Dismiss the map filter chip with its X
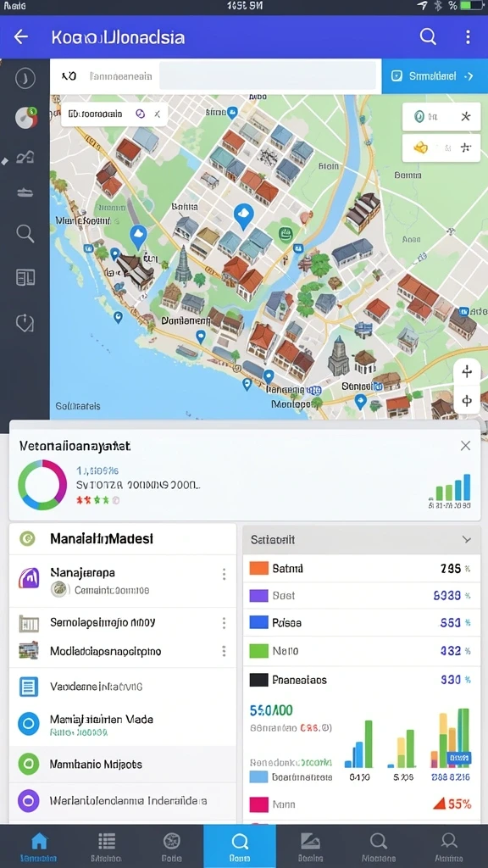This screenshot has height=868, width=488. coord(157,114)
